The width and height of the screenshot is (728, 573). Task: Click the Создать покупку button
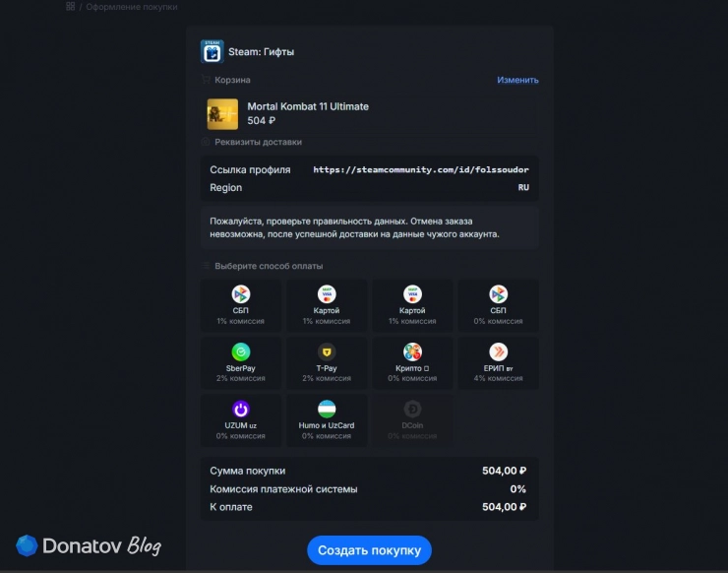(x=369, y=550)
